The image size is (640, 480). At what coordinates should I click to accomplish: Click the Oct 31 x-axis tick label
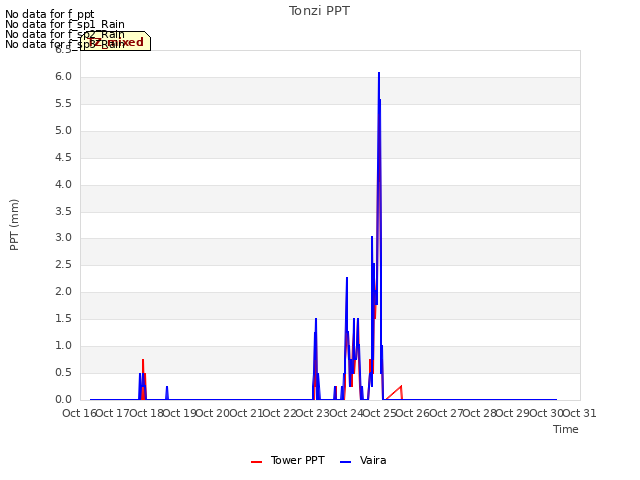pos(580,413)
